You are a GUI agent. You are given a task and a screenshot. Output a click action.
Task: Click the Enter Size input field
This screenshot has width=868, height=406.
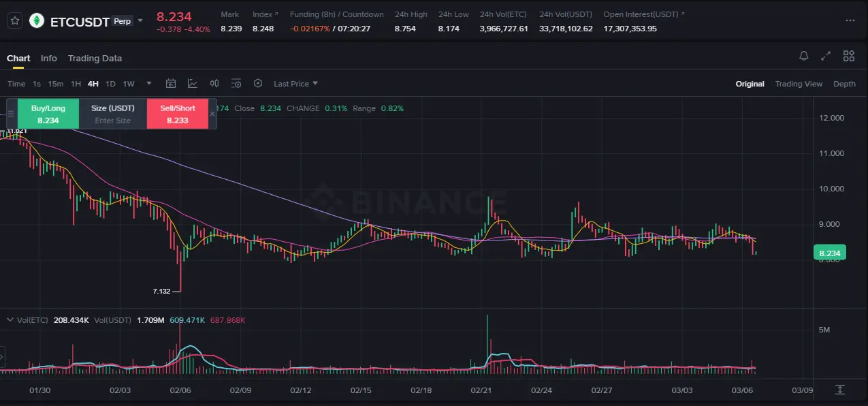113,121
